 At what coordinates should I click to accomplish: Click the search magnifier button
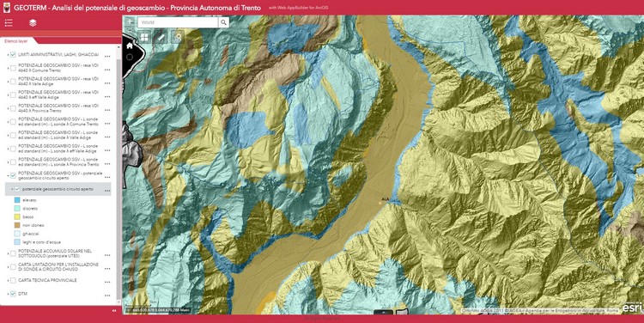pos(223,22)
